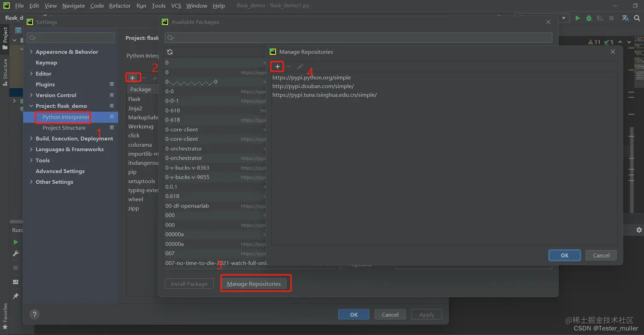Click the Run panel layout icon
Viewport: 644px width, 335px height.
[16, 282]
